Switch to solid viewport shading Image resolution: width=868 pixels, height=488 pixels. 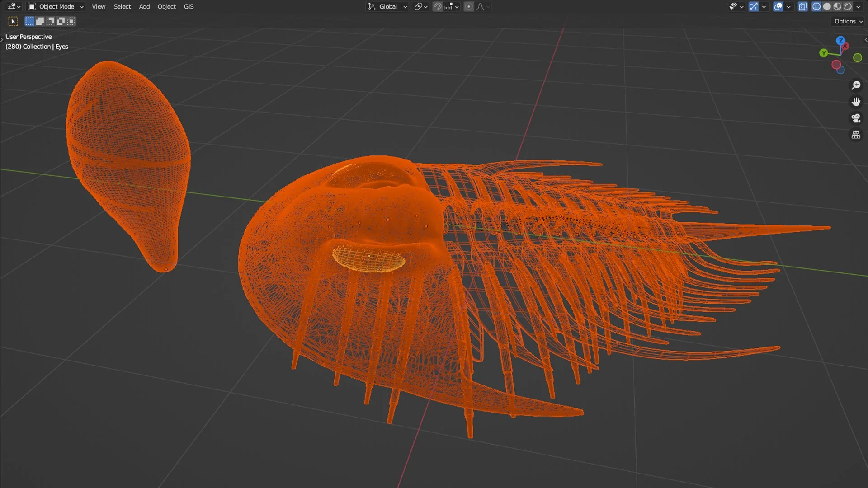point(827,7)
